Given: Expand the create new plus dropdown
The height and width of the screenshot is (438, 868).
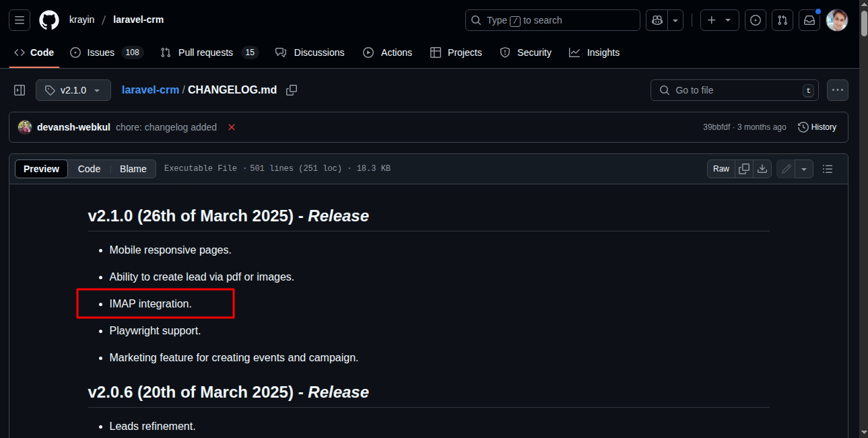Looking at the screenshot, I should (x=719, y=20).
